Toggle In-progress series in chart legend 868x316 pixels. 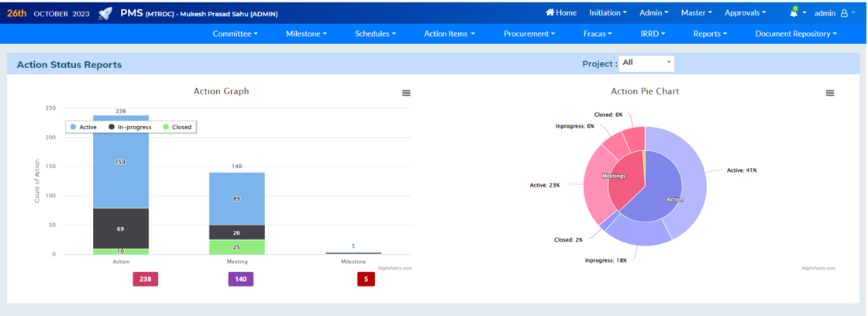[129, 127]
